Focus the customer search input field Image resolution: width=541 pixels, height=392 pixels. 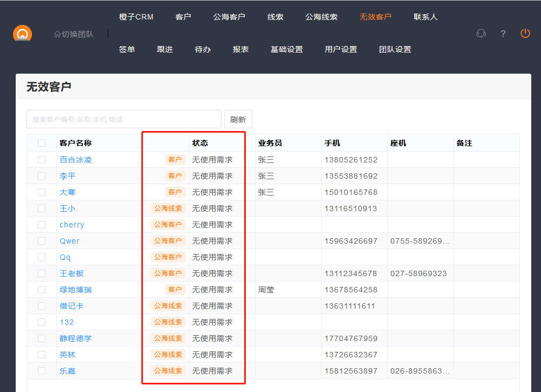point(123,119)
